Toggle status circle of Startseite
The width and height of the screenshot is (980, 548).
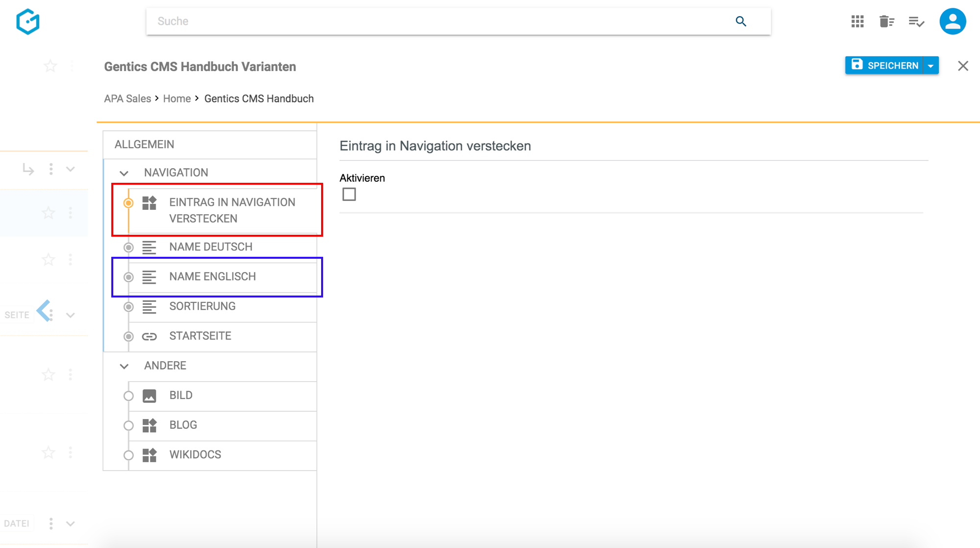128,337
